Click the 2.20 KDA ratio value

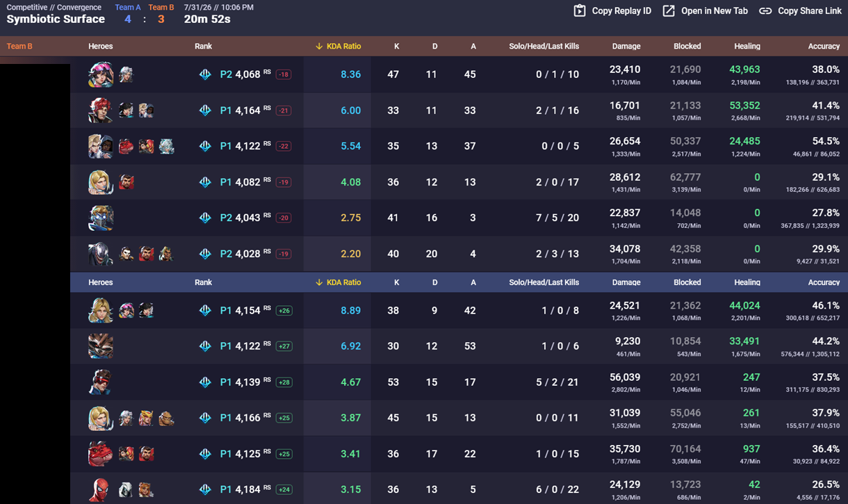tap(350, 254)
